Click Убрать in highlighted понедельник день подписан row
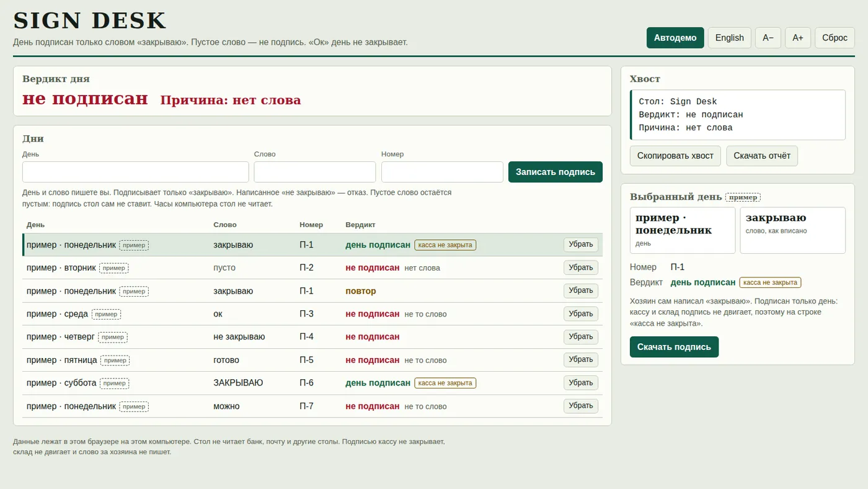Image resolution: width=868 pixels, height=489 pixels. click(581, 244)
